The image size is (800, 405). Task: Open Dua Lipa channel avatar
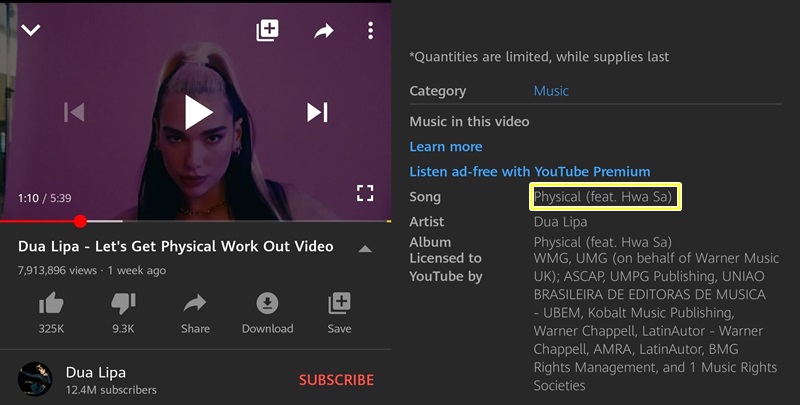pos(35,379)
